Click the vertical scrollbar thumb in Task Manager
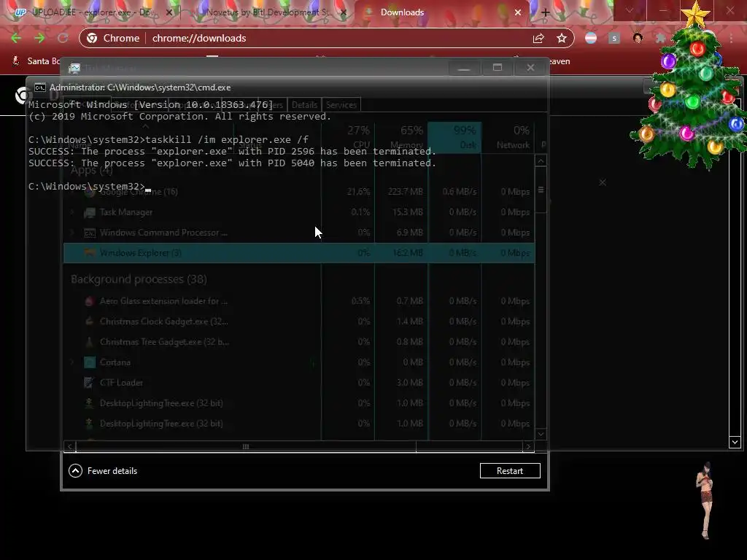The width and height of the screenshot is (747, 560). (x=541, y=190)
